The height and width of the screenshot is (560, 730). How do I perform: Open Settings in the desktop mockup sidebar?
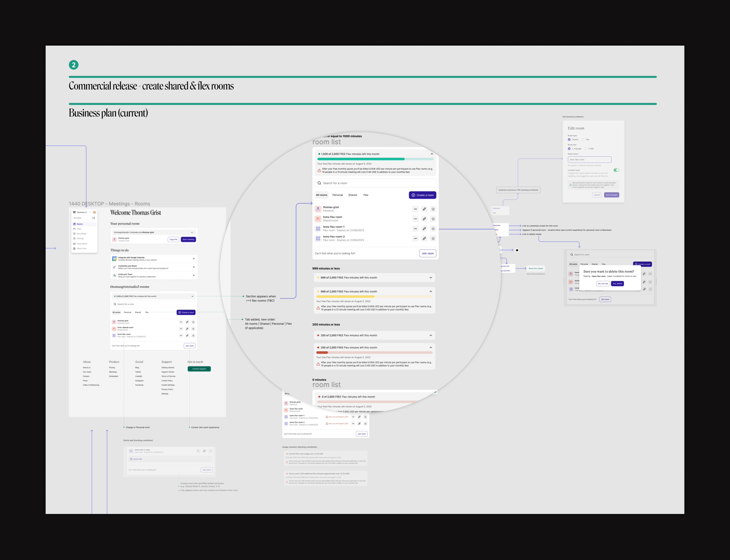84,238
